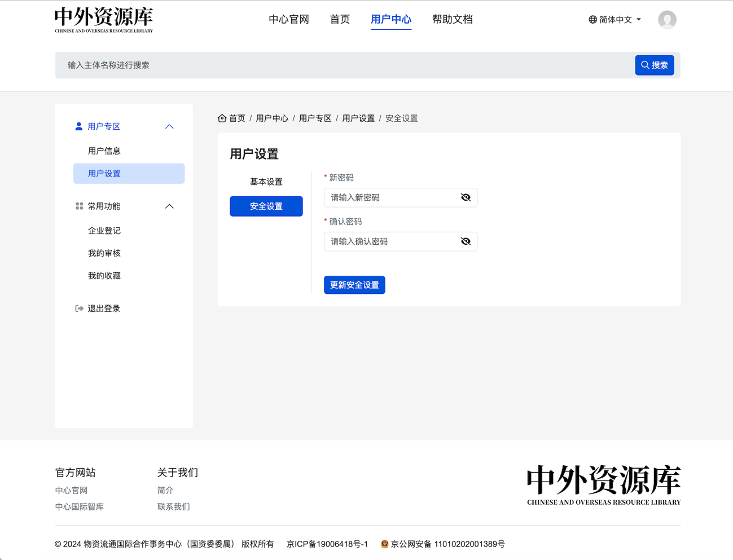Viewport: 733px width, 560px height.
Task: Click the 退出登录 logout icon
Action: coord(79,308)
